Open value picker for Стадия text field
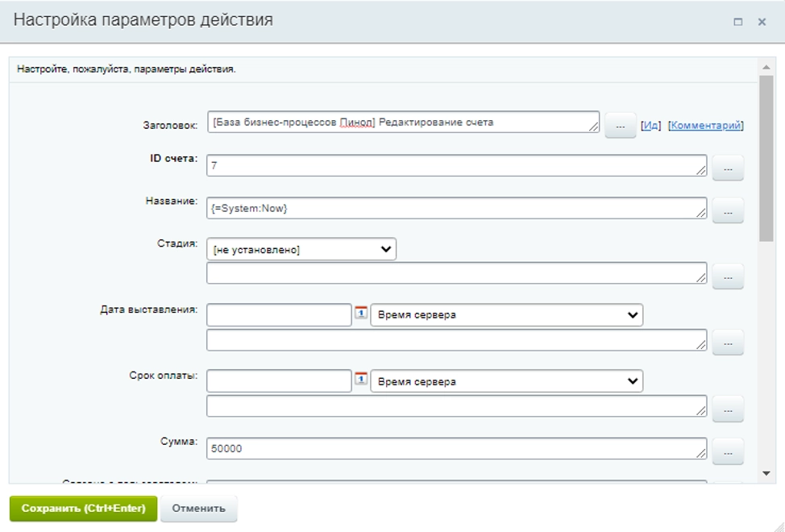 pos(728,276)
